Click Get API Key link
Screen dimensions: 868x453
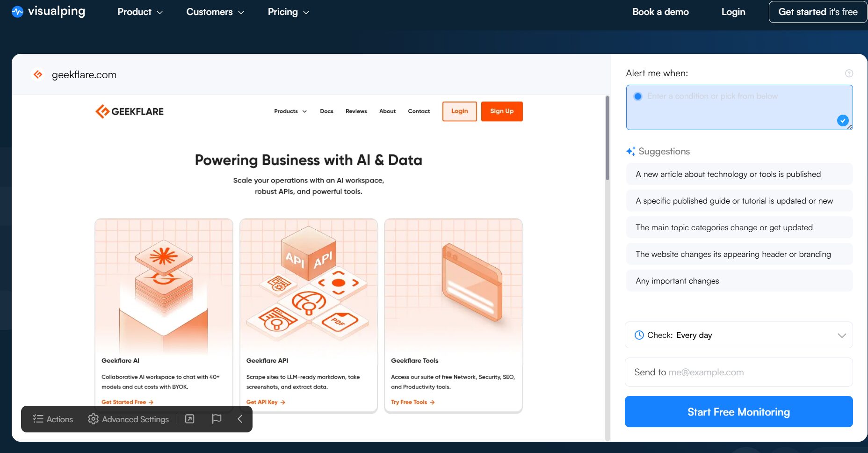click(266, 402)
